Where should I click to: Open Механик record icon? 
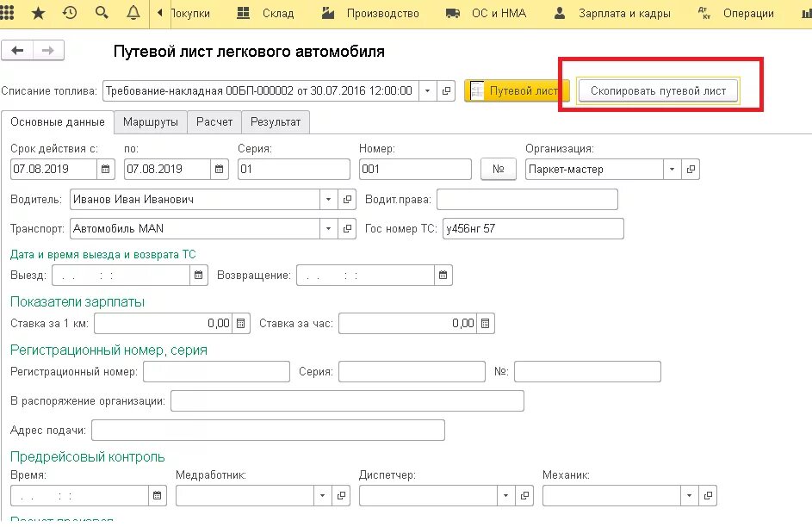pos(708,496)
